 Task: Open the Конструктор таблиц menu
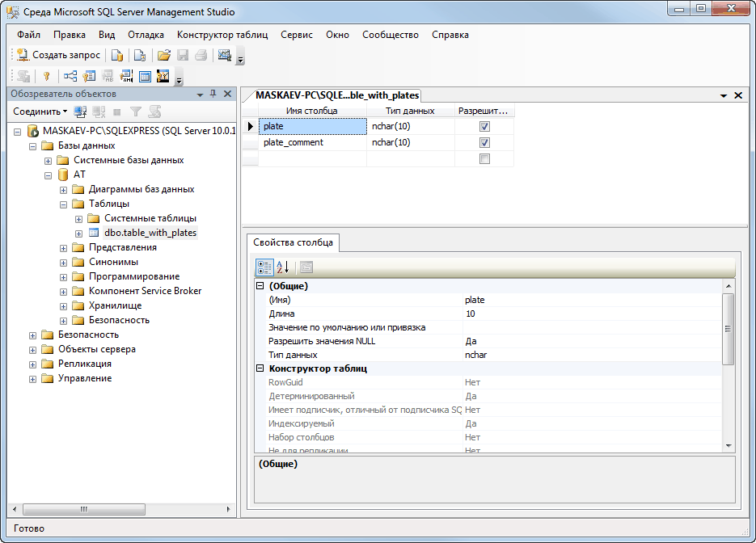[x=222, y=35]
